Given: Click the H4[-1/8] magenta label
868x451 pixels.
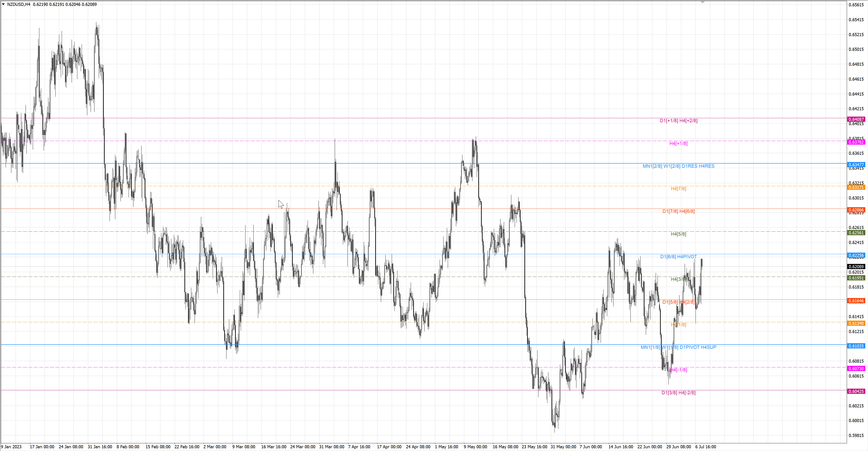Looking at the screenshot, I should pyautogui.click(x=678, y=370).
